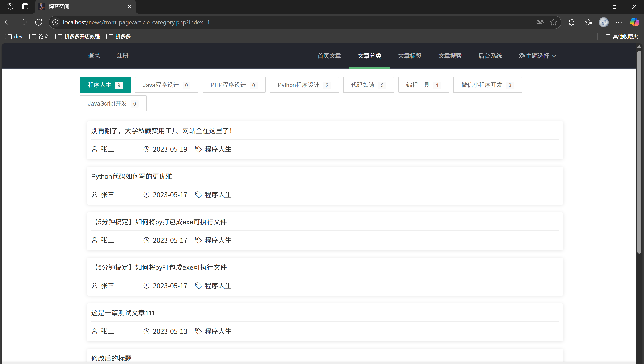The height and width of the screenshot is (364, 644).
Task: Click 程序人生 tag on Python代码如何写的更优雅
Action: 218,195
